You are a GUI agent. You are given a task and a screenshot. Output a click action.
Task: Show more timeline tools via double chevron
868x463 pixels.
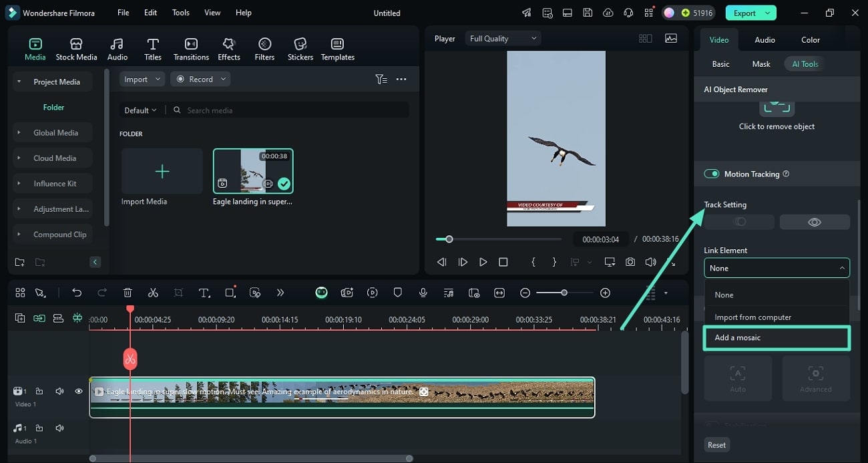pos(280,293)
